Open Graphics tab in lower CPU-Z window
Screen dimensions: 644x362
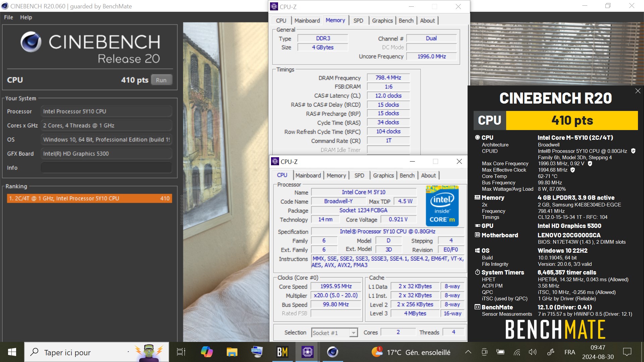pyautogui.click(x=383, y=175)
